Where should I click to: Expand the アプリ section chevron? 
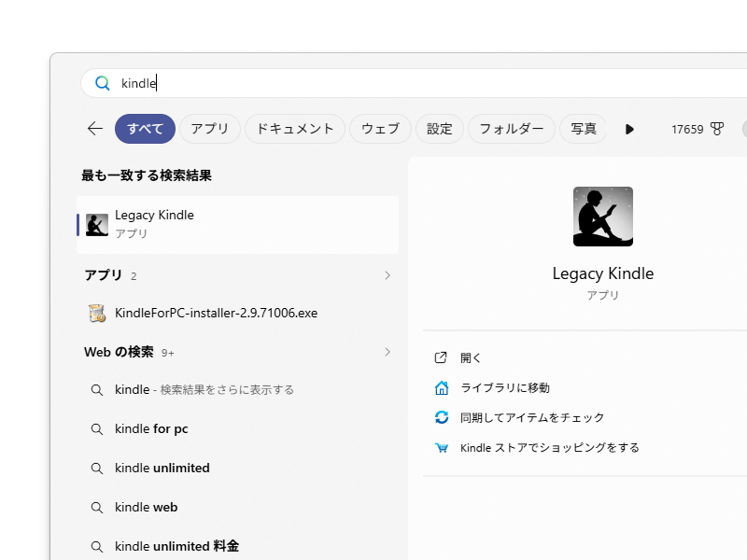tap(388, 275)
